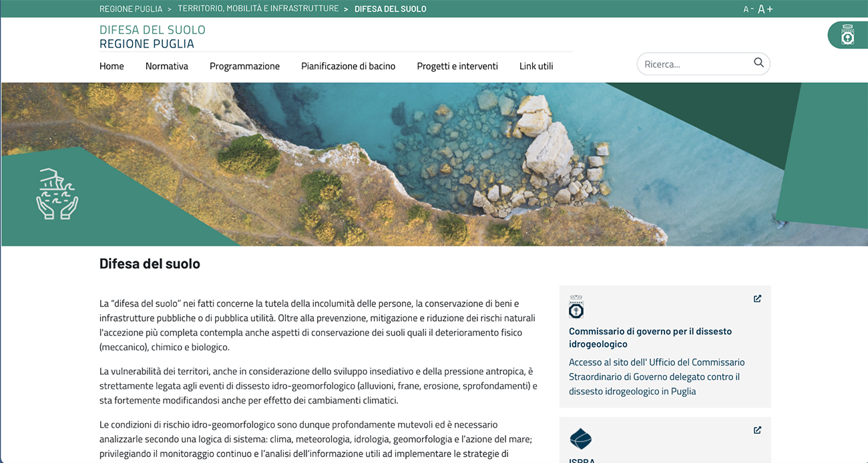This screenshot has height=463, width=868.
Task: Open external link icon on ISPRA card
Action: 757,430
